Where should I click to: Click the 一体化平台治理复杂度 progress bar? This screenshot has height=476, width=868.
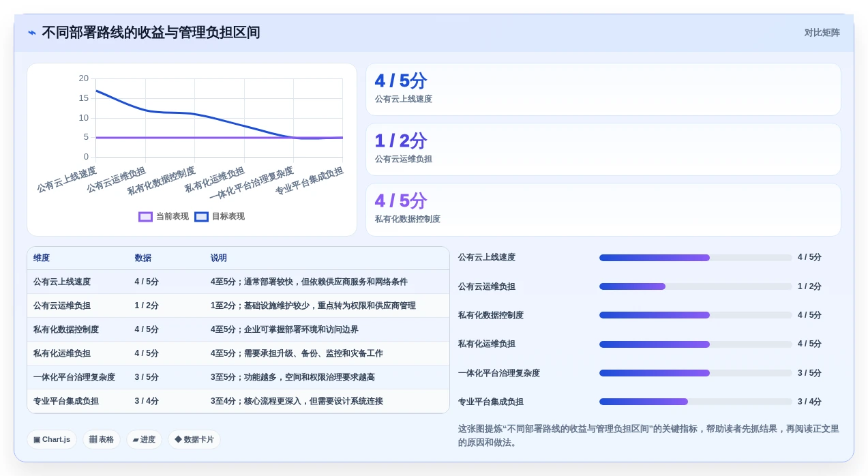coord(695,373)
